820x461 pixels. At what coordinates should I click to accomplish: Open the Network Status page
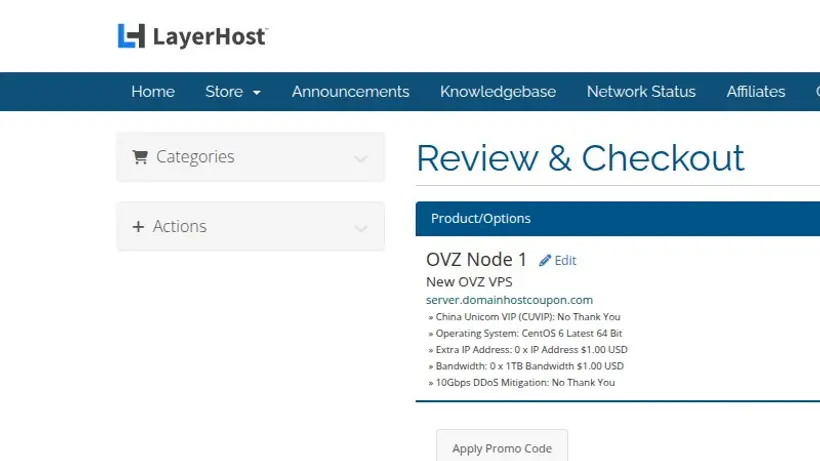[641, 91]
